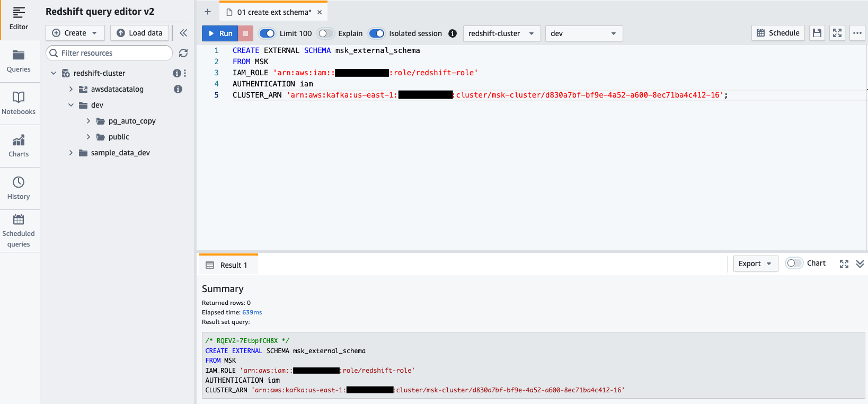Screen dimensions: 868x404
Task: Toggle the Isolated session switch
Action: click(x=377, y=33)
